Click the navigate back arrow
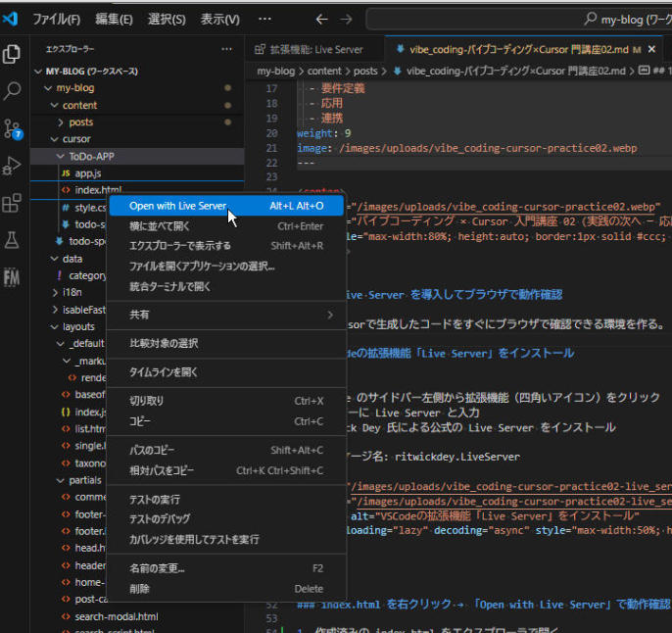The width and height of the screenshot is (672, 633). coord(321,19)
